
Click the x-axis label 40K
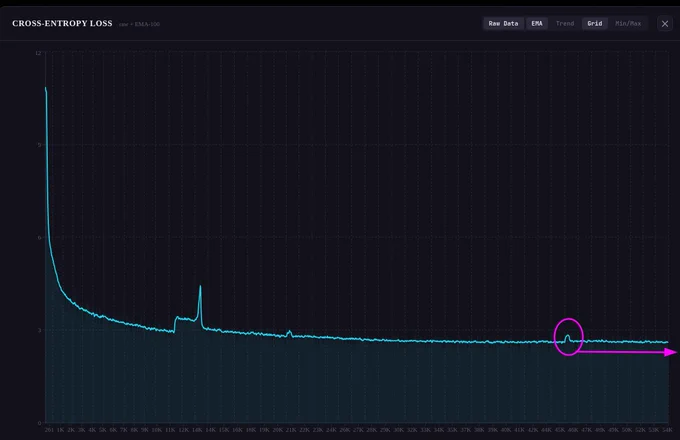point(506,430)
